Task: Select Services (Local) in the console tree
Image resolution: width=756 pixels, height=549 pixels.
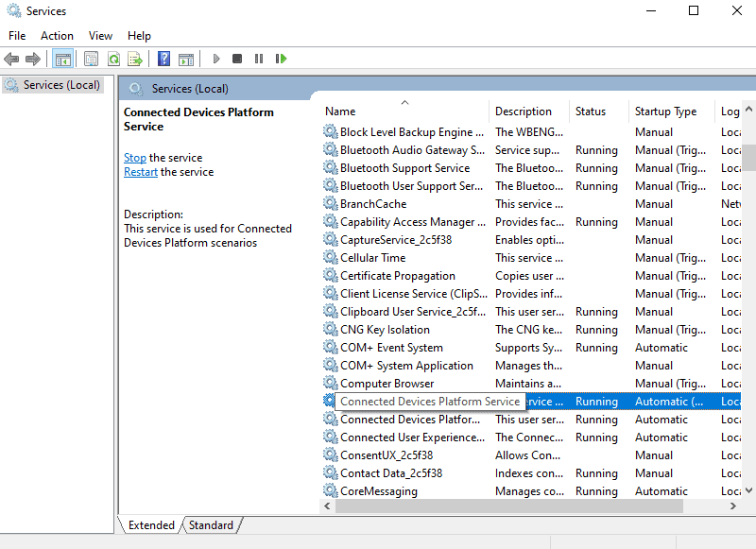Action: pos(61,85)
